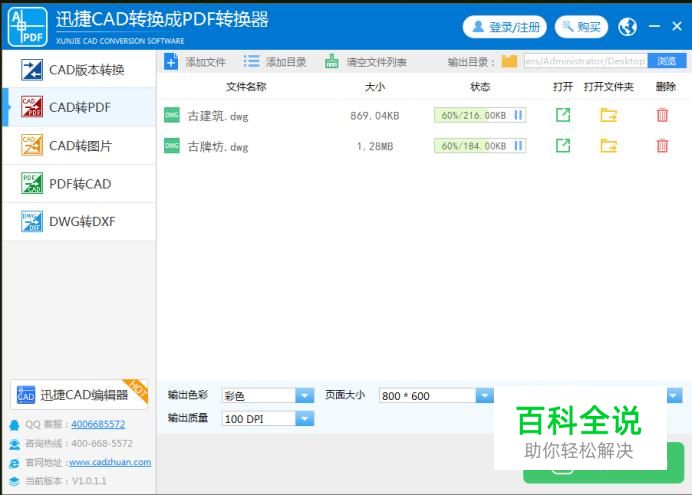The height and width of the screenshot is (495, 692).
Task: Minimize the converter window
Action: pyautogui.click(x=654, y=26)
